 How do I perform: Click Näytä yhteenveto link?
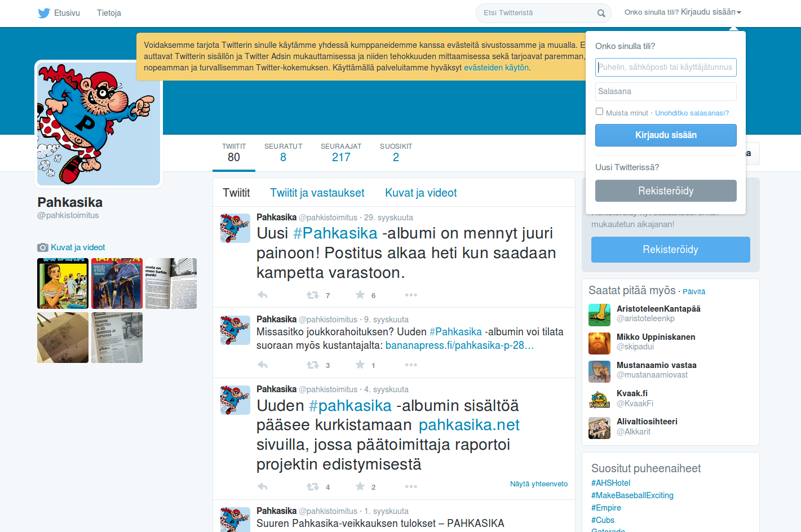click(539, 484)
